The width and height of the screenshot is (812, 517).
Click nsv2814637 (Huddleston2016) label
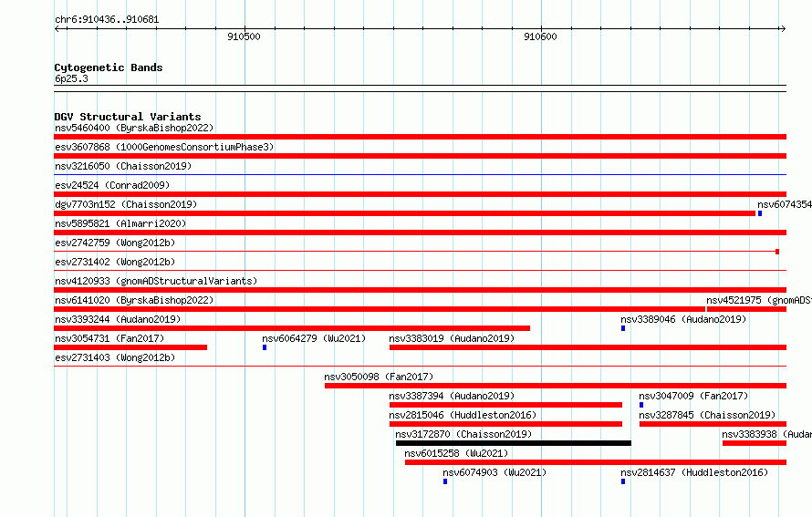pos(694,472)
